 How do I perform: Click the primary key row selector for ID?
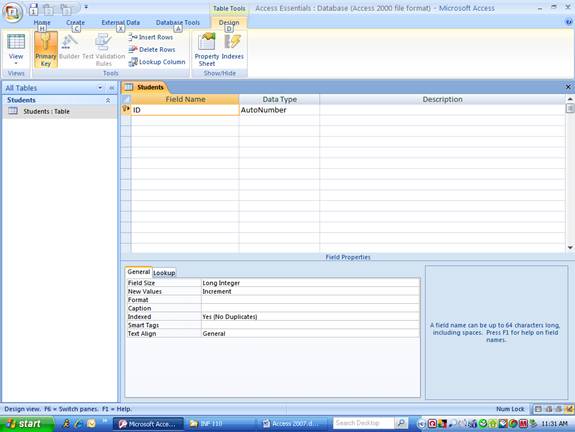[126, 109]
